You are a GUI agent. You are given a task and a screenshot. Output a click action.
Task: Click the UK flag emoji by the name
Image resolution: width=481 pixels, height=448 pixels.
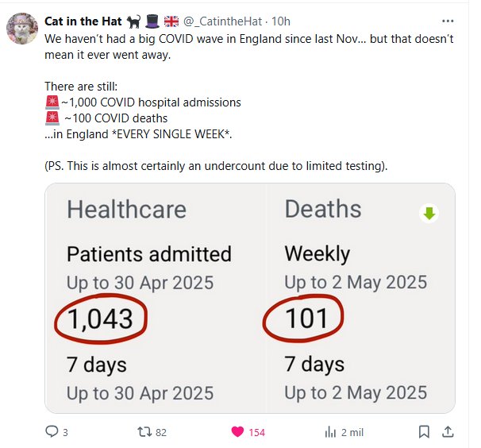(x=171, y=21)
